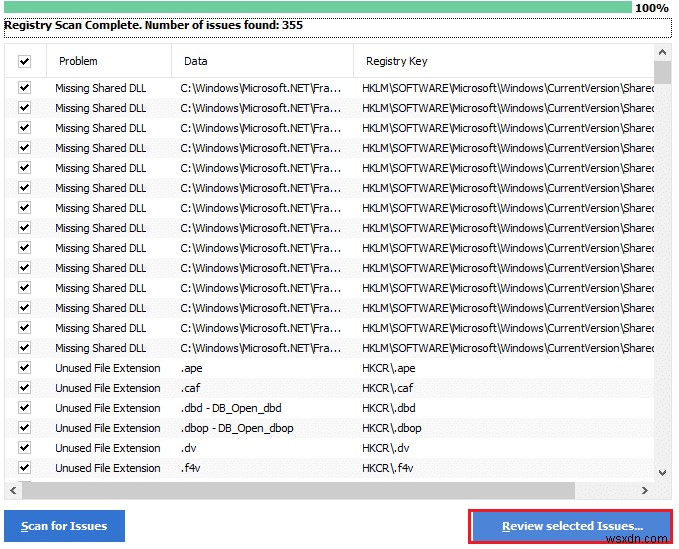Image resolution: width=679 pixels, height=549 pixels.
Task: Click the horizontal scrollbar right arrow
Action: point(645,490)
